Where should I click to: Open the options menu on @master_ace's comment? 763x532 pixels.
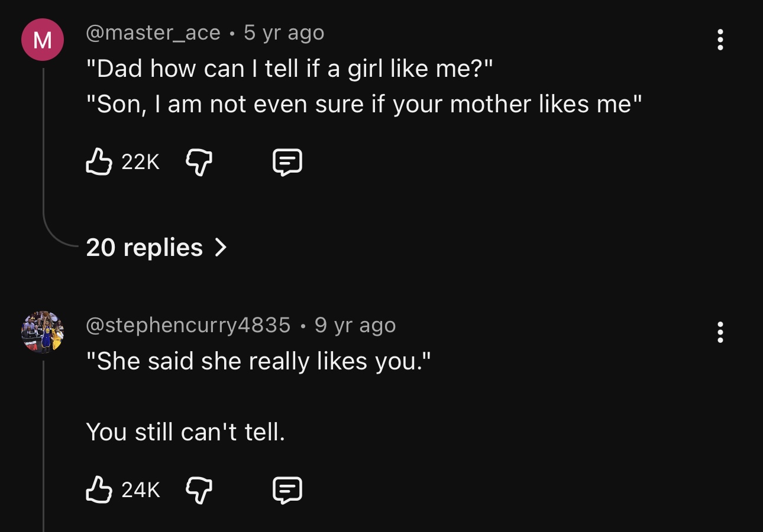click(x=720, y=41)
